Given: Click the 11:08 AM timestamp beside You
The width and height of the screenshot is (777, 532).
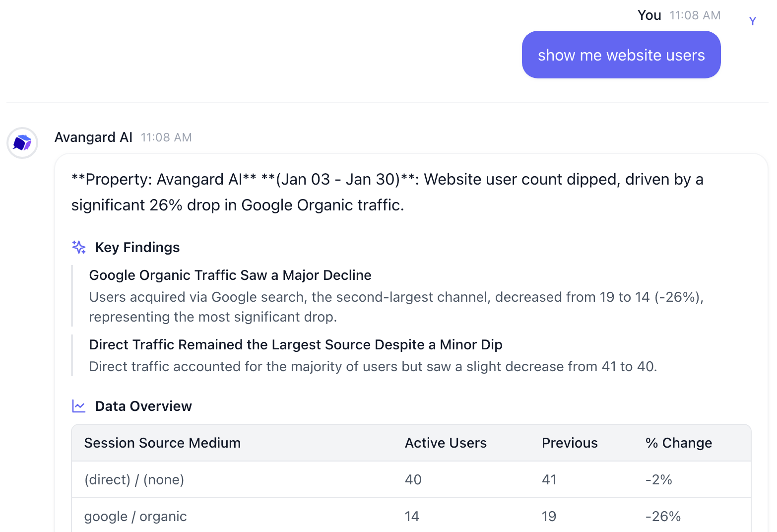Looking at the screenshot, I should (x=695, y=15).
